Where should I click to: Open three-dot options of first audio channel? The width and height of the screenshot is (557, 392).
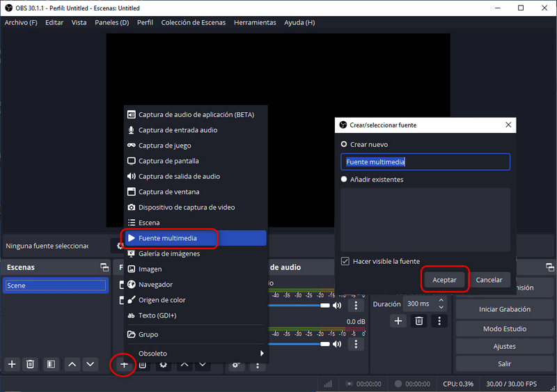(356, 305)
